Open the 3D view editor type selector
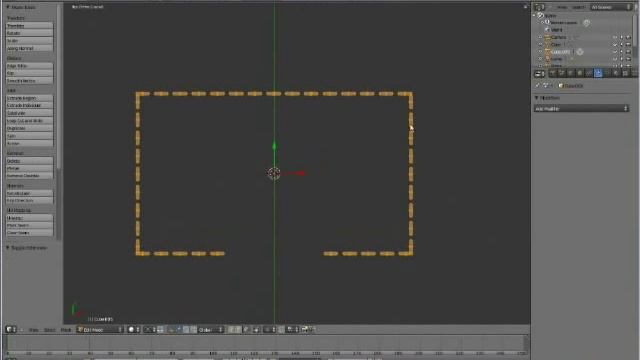This screenshot has width=640, height=360. coord(11,329)
